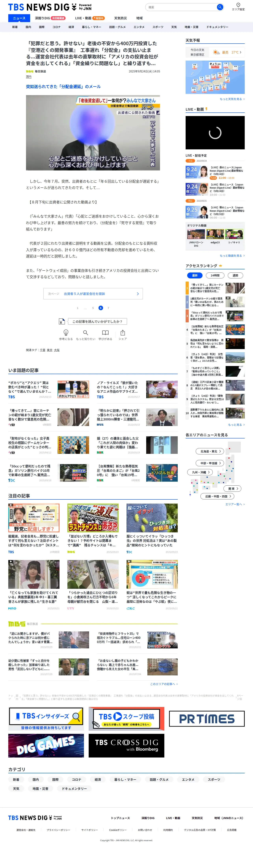253x868 pixels.
Task: Open the 中部・甲信越 area button
Action: [x=210, y=463]
